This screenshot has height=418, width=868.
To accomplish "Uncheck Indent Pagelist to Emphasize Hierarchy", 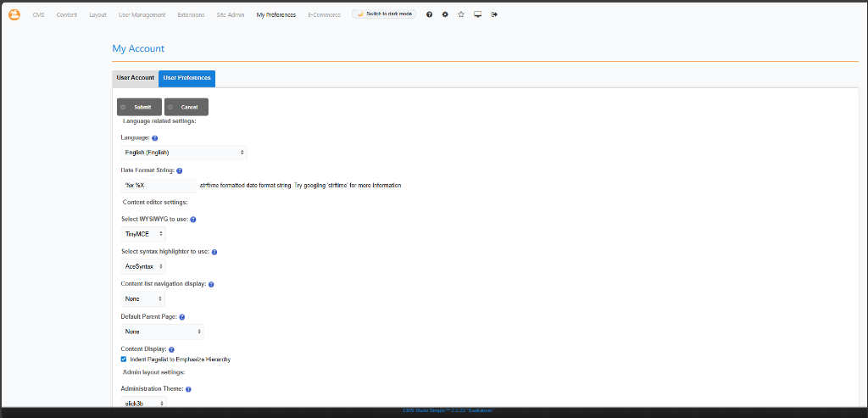I will pyautogui.click(x=124, y=359).
